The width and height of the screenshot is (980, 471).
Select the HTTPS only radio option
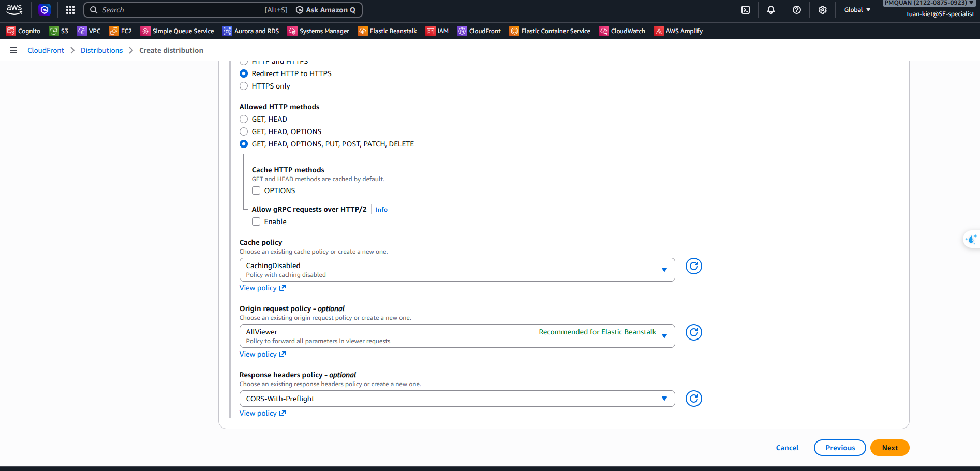pos(244,86)
